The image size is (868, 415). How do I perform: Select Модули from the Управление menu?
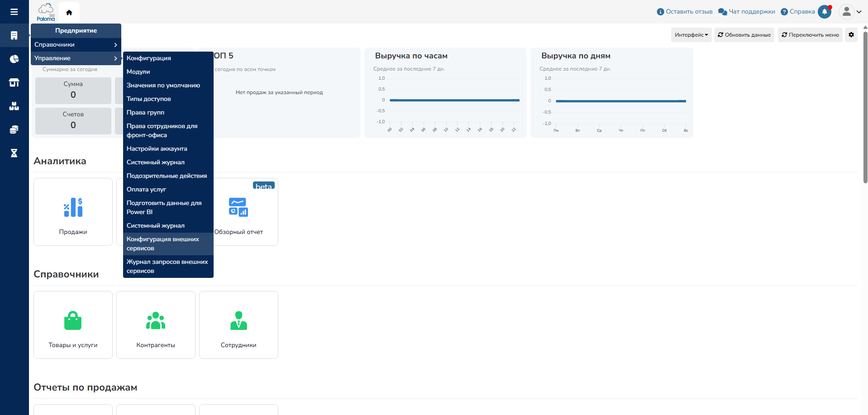138,72
